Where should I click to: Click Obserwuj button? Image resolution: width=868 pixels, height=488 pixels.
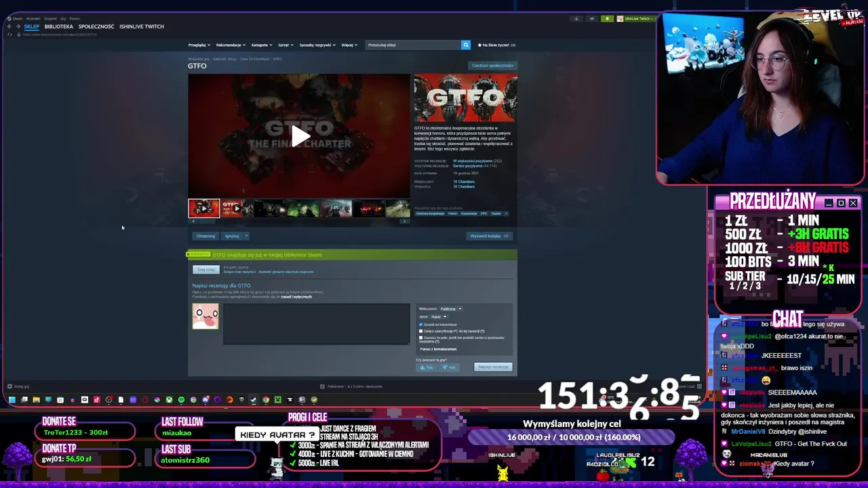click(x=205, y=236)
